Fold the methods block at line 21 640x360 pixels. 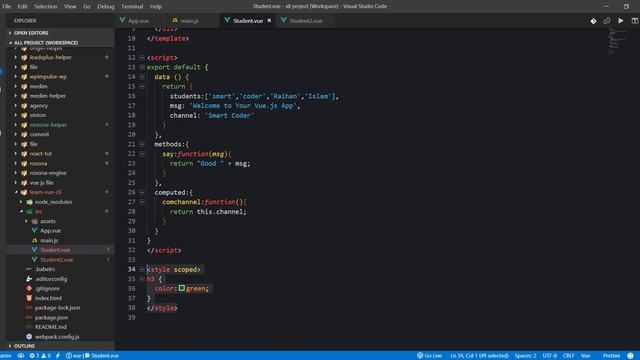pos(142,144)
